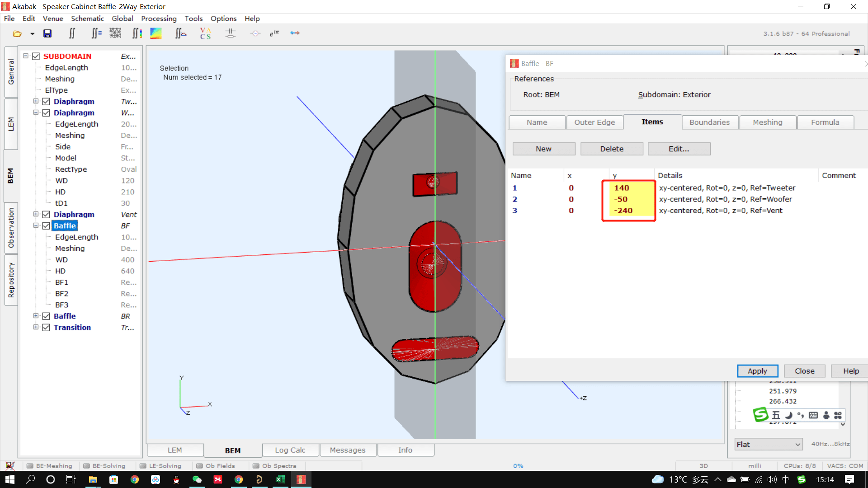The width and height of the screenshot is (868, 488).
Task: Click the Open file folder icon
Action: 17,33
